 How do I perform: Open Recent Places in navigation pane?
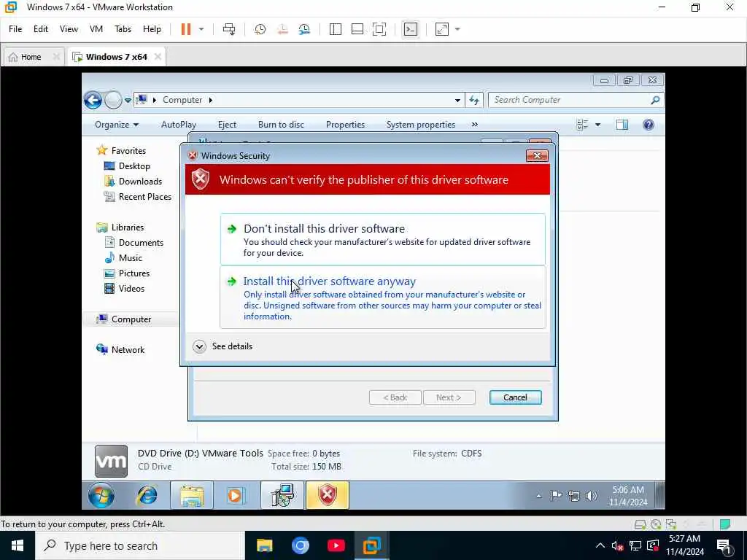[138, 197]
